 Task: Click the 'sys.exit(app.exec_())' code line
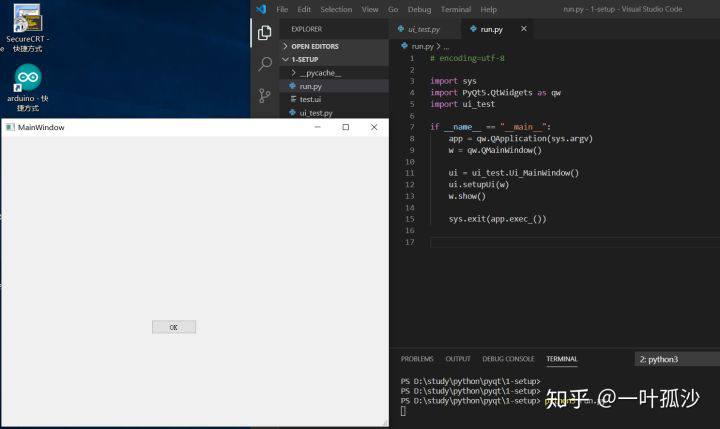[x=497, y=219]
